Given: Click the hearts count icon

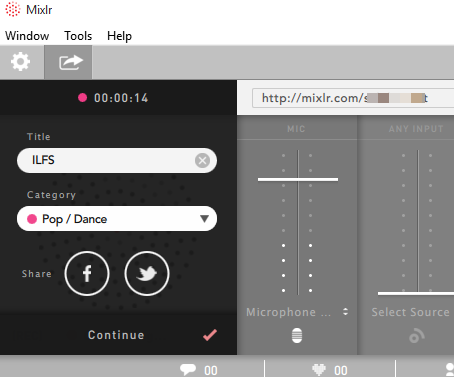Looking at the screenshot, I should [319, 370].
